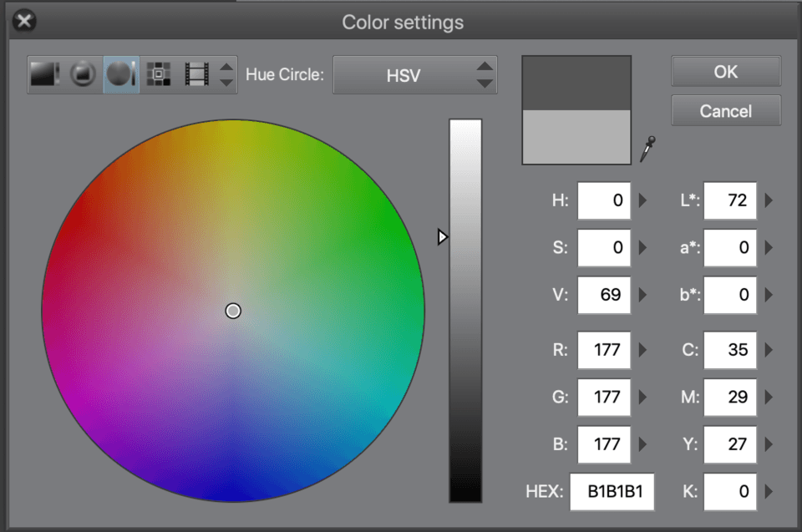Select the rounded color picker mode icon
This screenshot has height=532, width=802.
[x=83, y=74]
